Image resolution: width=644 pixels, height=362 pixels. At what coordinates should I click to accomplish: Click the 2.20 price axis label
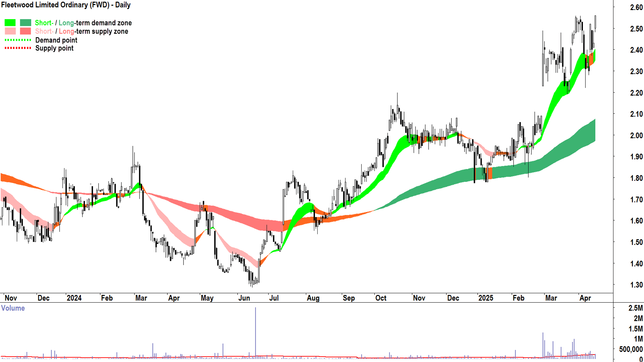[x=636, y=93]
